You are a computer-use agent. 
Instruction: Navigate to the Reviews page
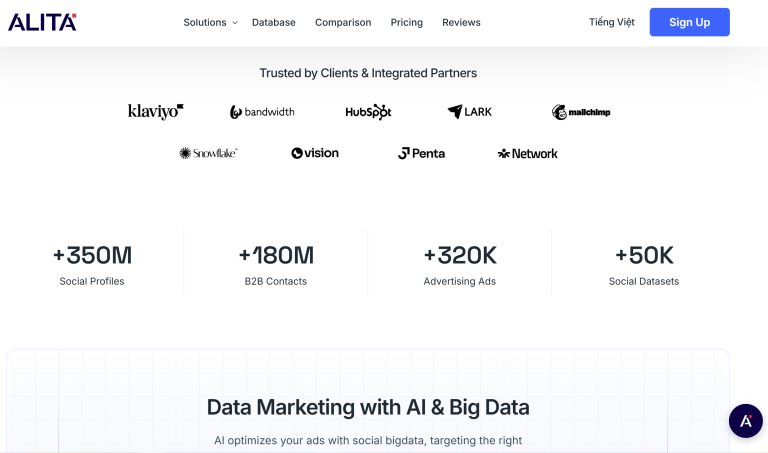tap(461, 22)
